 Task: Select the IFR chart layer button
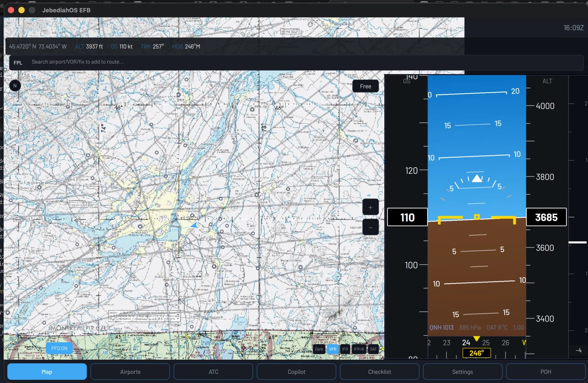[x=345, y=349]
